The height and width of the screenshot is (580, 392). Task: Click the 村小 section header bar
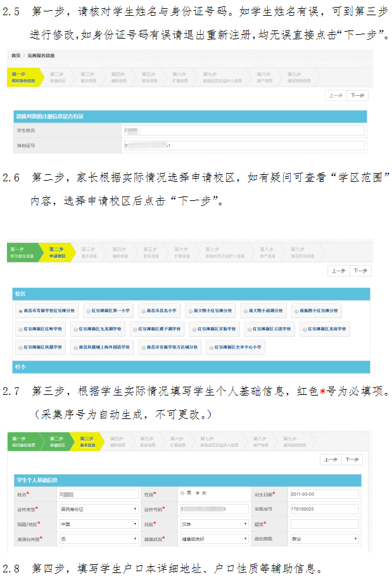[191, 367]
